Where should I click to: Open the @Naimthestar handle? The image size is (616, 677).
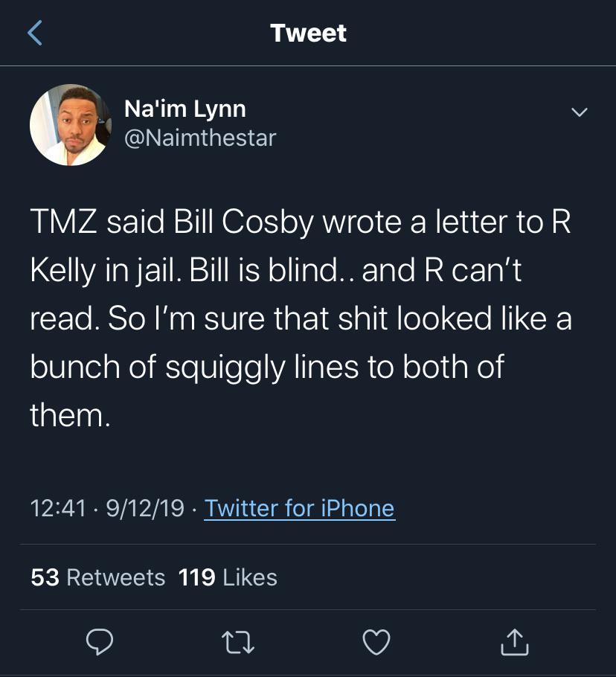(199, 137)
